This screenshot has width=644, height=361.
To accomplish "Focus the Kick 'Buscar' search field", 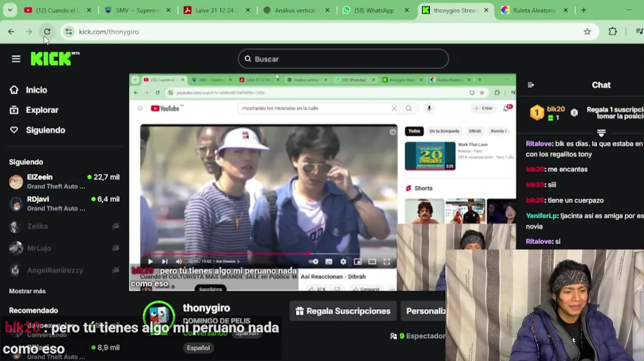I will pos(343,59).
